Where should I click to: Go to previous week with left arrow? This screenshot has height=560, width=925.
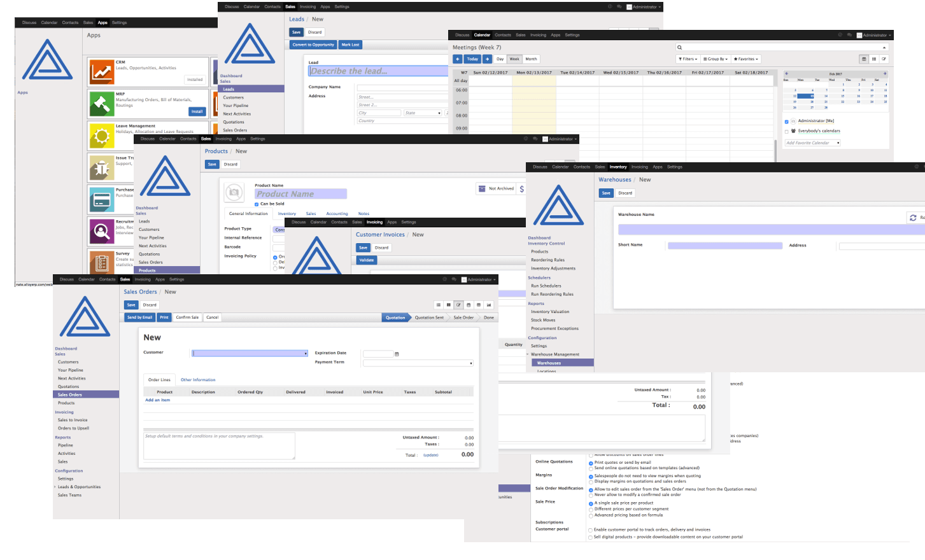(457, 59)
